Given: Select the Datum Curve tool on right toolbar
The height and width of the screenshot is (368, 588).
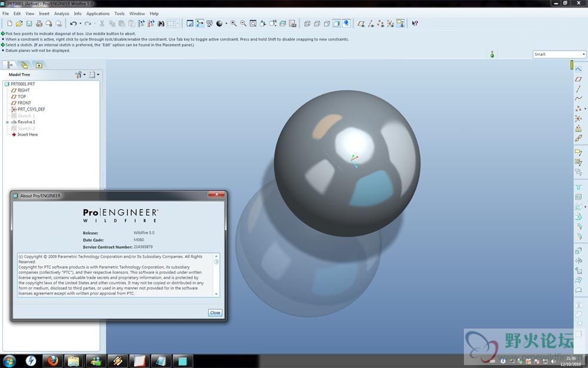Looking at the screenshot, I should [x=578, y=99].
